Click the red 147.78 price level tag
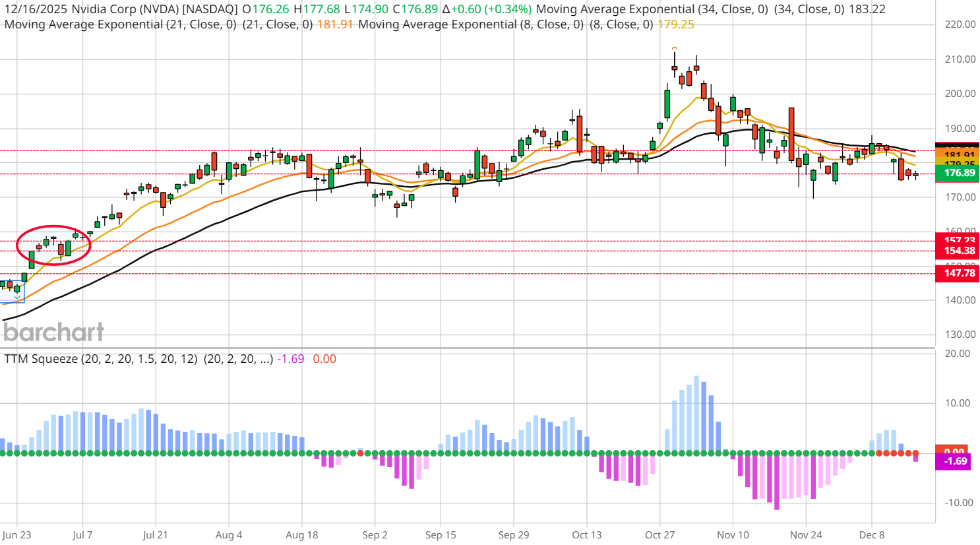 (958, 273)
